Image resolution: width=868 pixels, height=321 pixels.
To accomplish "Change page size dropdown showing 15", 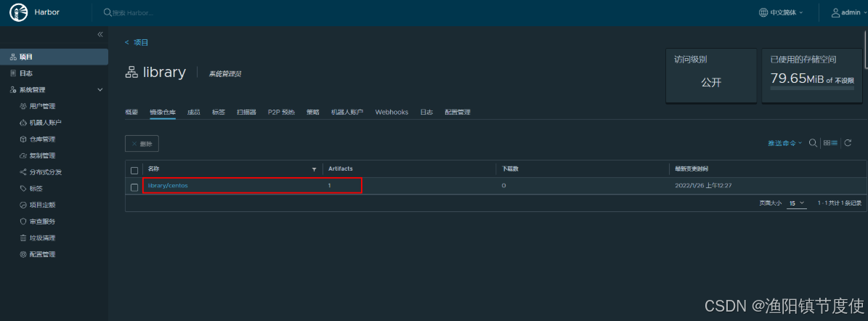I will pos(797,203).
